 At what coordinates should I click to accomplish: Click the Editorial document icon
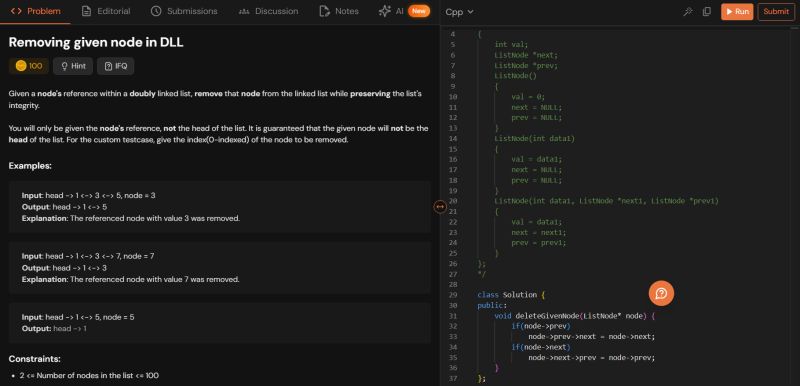click(87, 11)
